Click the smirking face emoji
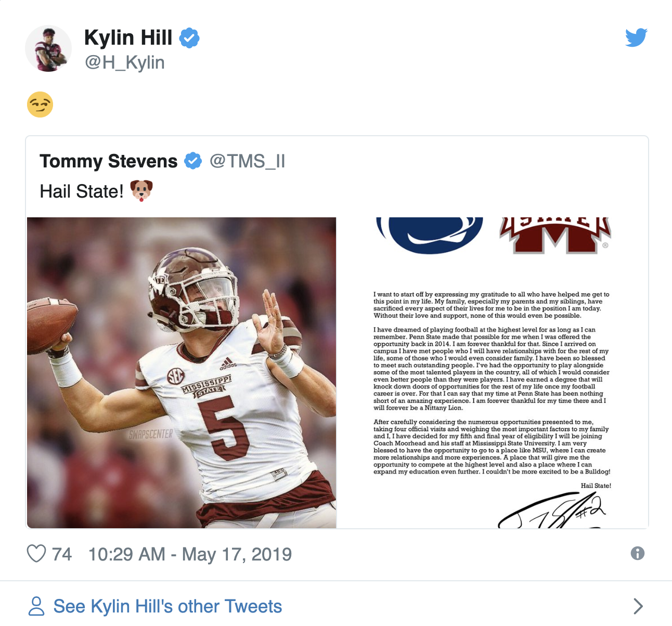Viewport: 672px width, 626px height. (x=40, y=105)
